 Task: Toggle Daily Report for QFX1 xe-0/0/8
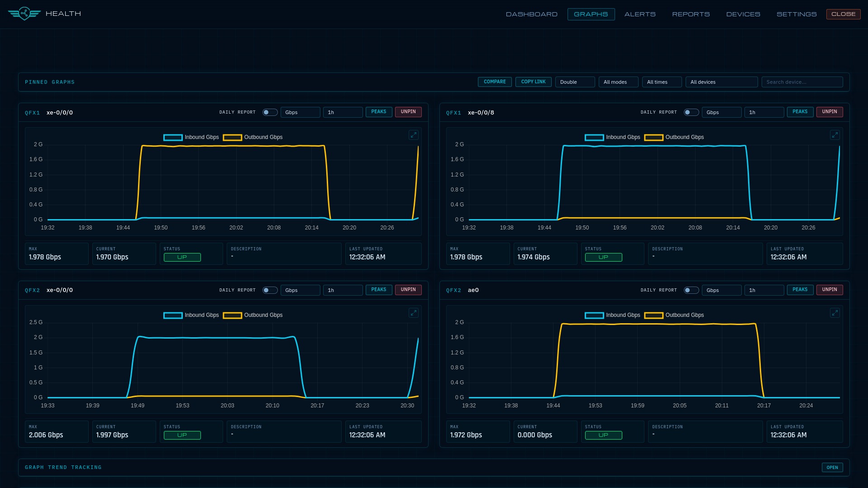tap(692, 112)
